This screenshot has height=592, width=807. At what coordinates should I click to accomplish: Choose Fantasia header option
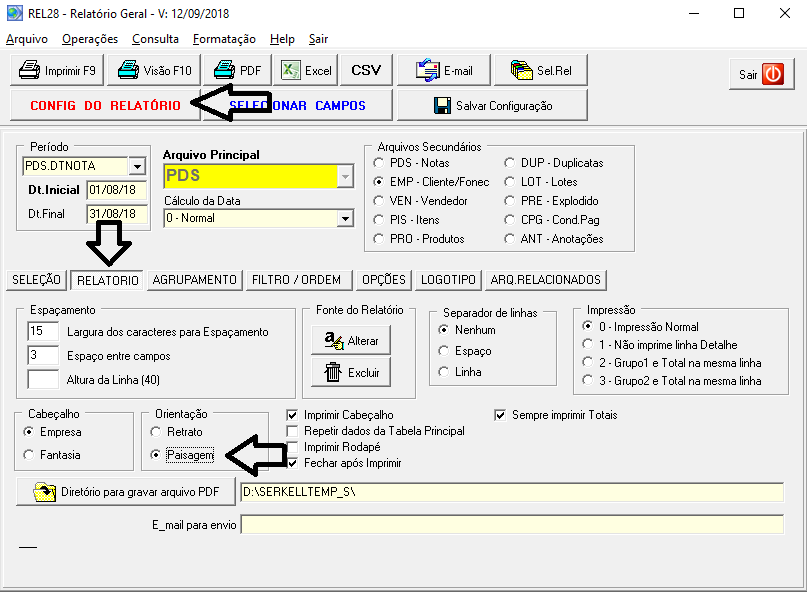28,455
